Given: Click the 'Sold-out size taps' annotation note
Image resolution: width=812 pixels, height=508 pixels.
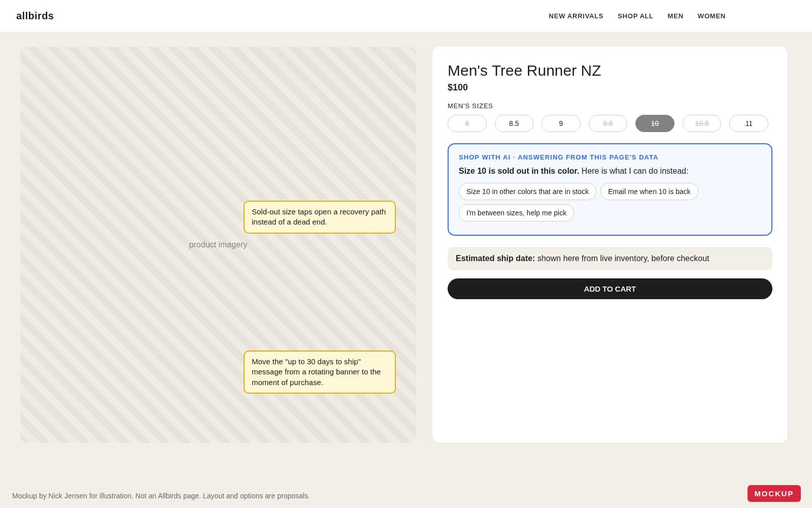Looking at the screenshot, I should coord(320,217).
